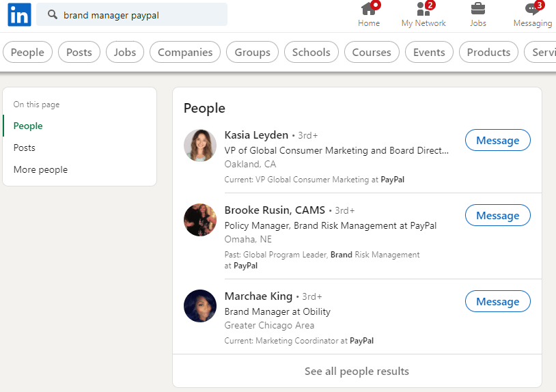Filter results by Posts
Image resolution: width=556 pixels, height=392 pixels.
coord(79,52)
